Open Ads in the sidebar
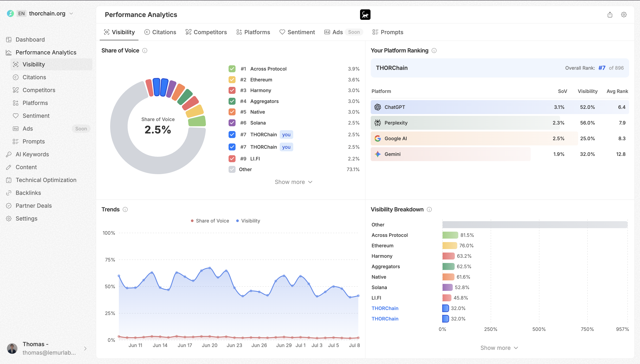This screenshot has height=364, width=640. (51, 128)
